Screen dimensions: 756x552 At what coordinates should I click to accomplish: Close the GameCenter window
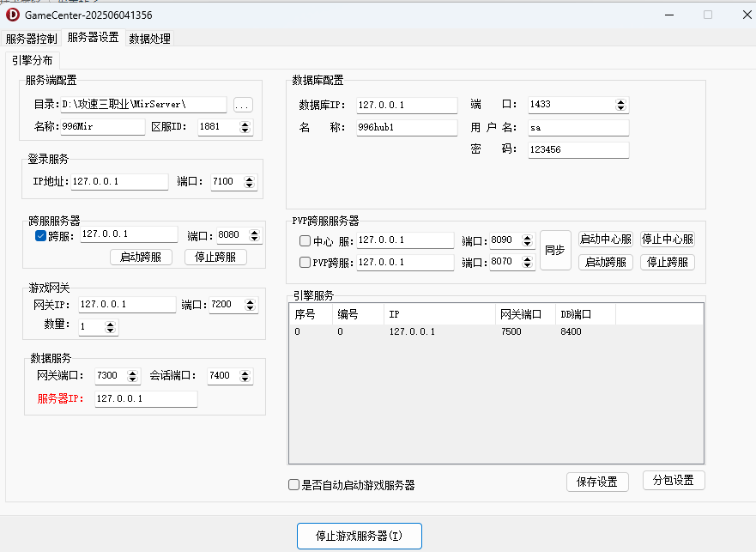pos(747,15)
